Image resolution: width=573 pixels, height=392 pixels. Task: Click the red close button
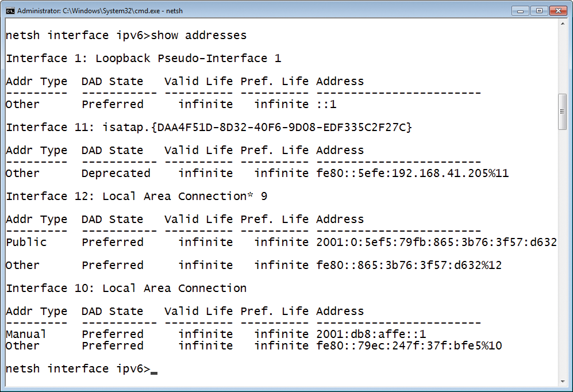click(x=558, y=10)
